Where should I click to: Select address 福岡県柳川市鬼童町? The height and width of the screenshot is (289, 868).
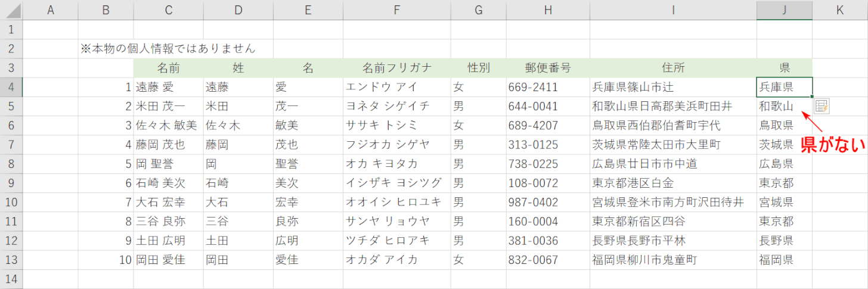pyautogui.click(x=673, y=260)
